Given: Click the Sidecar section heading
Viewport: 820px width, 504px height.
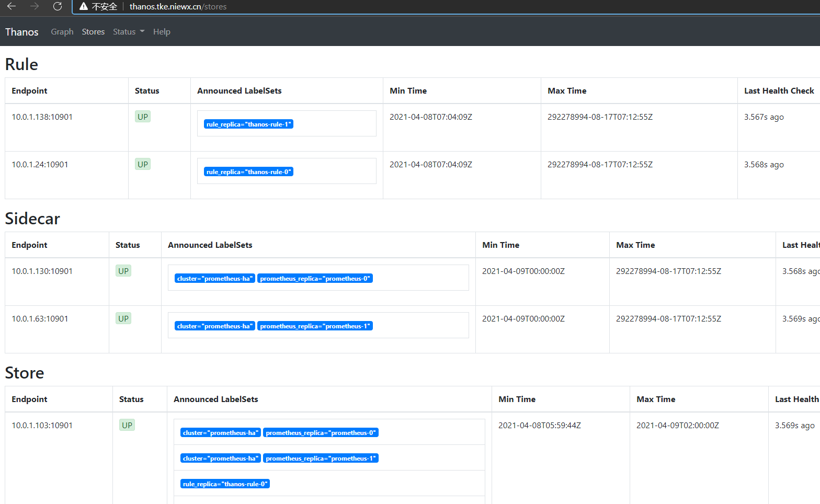Looking at the screenshot, I should pos(32,219).
